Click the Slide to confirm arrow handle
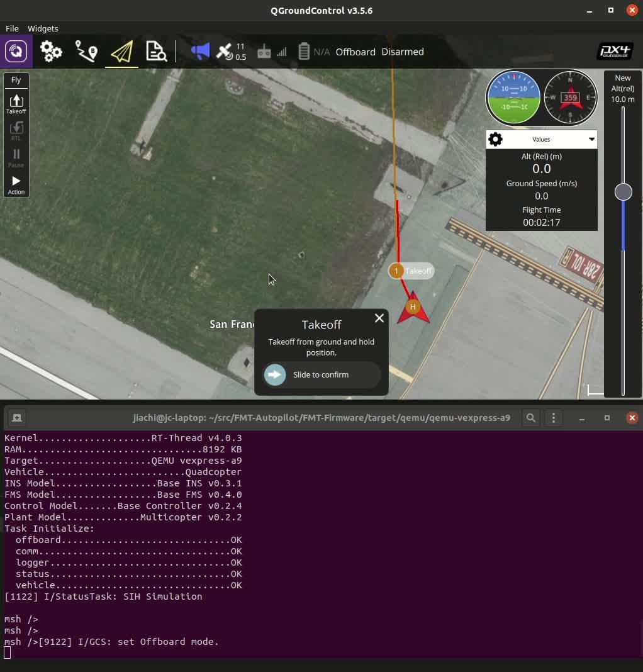This screenshot has height=672, width=643. click(x=275, y=374)
